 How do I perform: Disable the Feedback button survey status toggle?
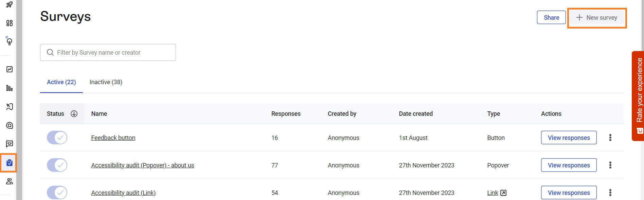point(57,138)
